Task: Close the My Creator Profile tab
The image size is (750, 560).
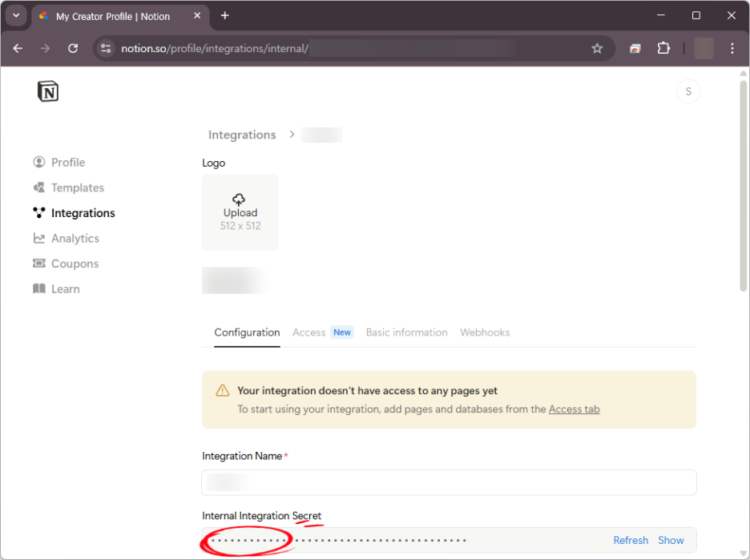Action: click(x=197, y=16)
